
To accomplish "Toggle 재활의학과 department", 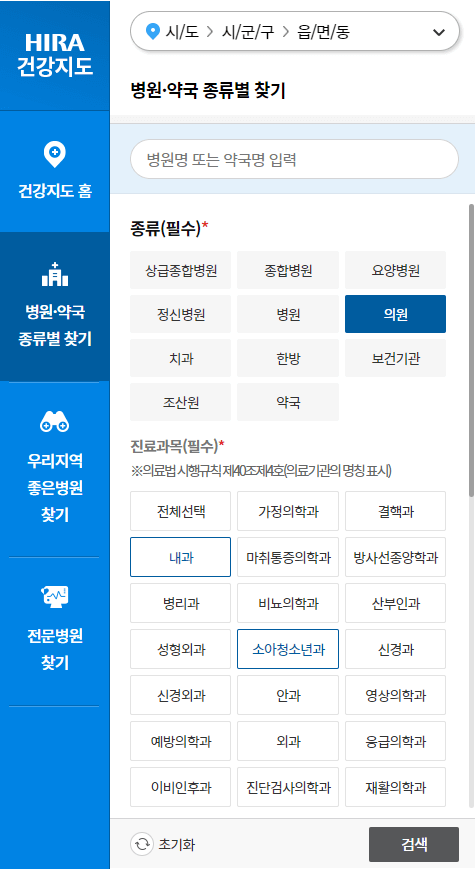I will pos(395,787).
